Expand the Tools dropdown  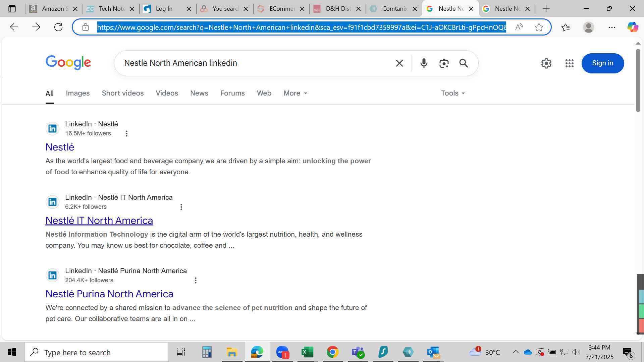click(453, 93)
